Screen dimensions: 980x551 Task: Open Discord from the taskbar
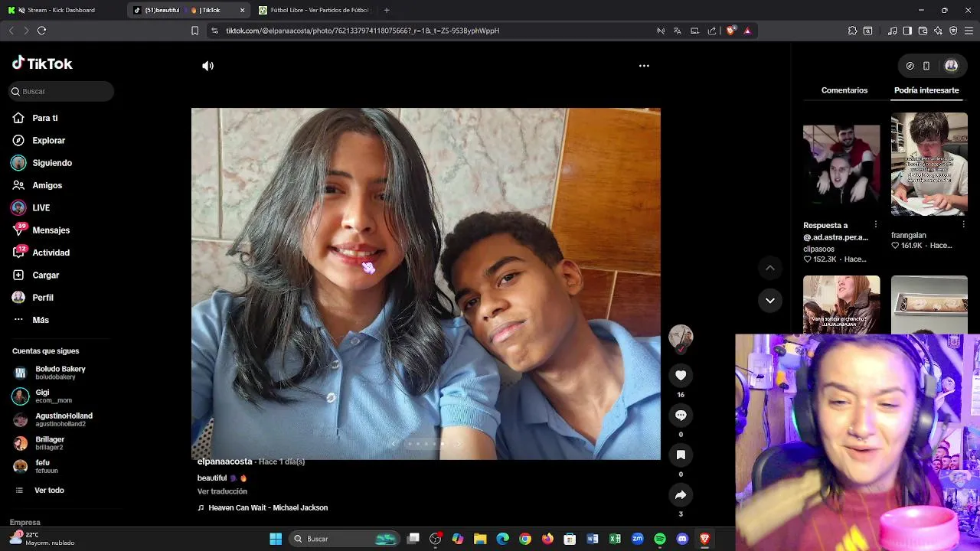(682, 539)
